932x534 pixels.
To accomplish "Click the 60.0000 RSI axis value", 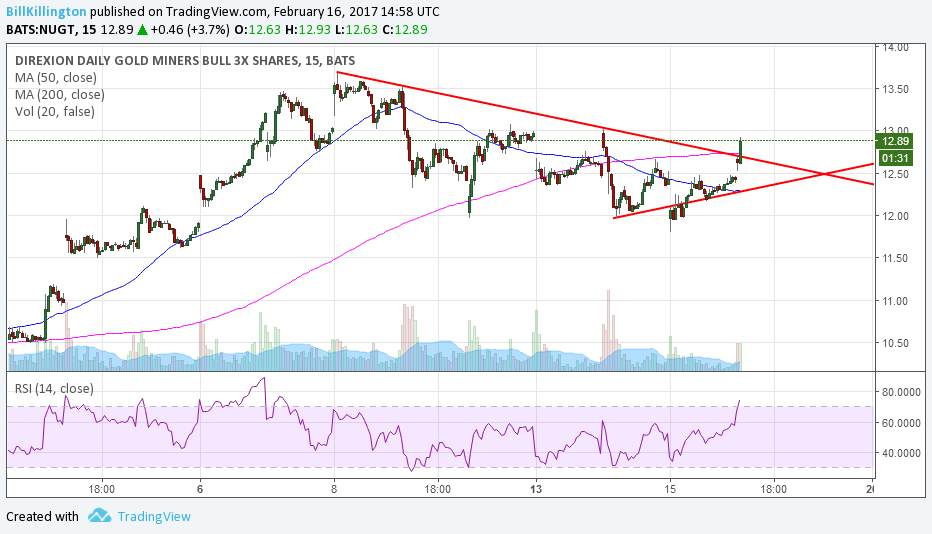I will click(901, 423).
